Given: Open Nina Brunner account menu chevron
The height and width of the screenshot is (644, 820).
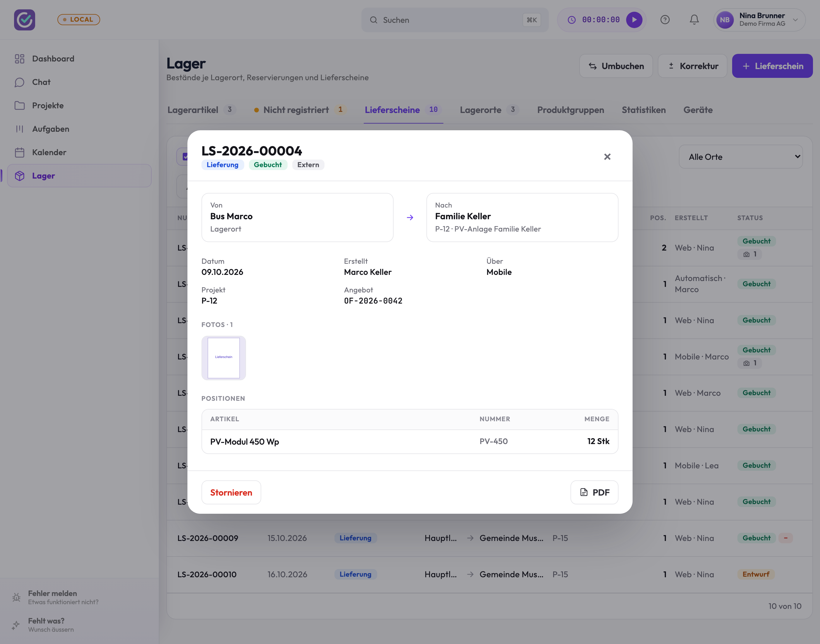Looking at the screenshot, I should coord(795,20).
